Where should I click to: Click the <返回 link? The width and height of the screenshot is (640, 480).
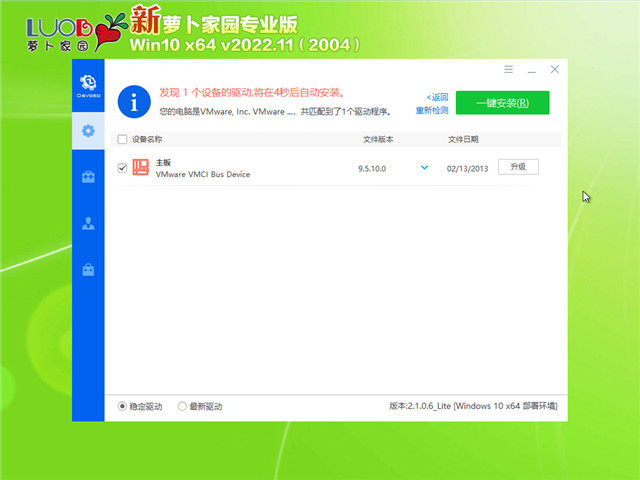pyautogui.click(x=438, y=97)
